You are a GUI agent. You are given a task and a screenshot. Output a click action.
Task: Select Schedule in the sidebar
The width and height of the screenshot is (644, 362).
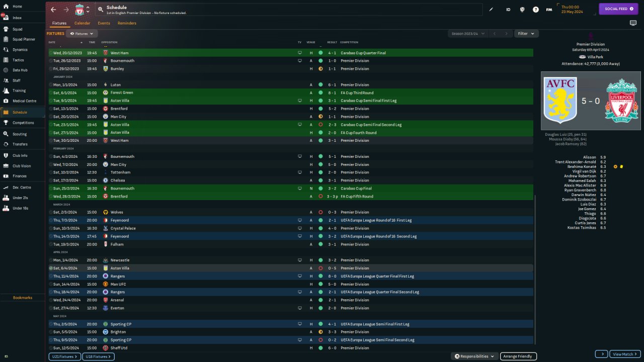coord(22,112)
